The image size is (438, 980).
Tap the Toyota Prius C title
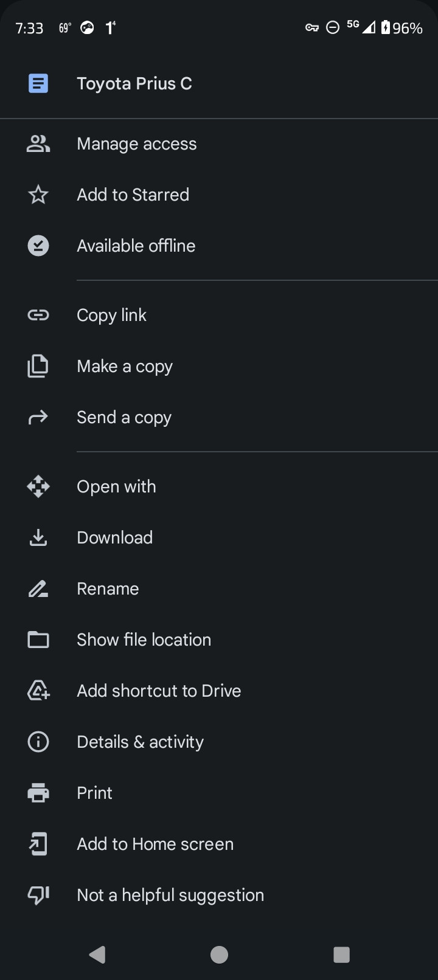[x=134, y=84]
